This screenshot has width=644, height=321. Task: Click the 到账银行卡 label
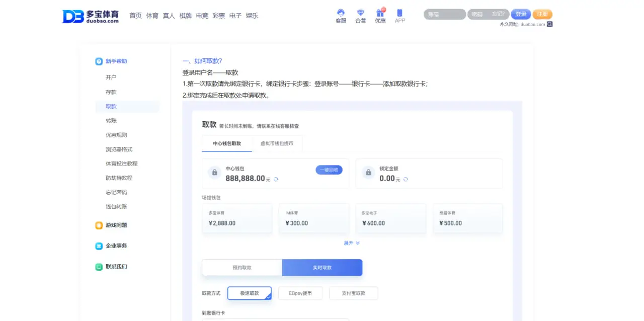coord(213,313)
